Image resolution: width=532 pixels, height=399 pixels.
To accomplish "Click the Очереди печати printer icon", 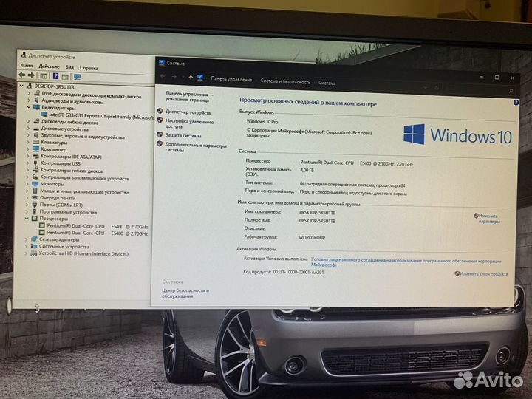I will 35,197.
